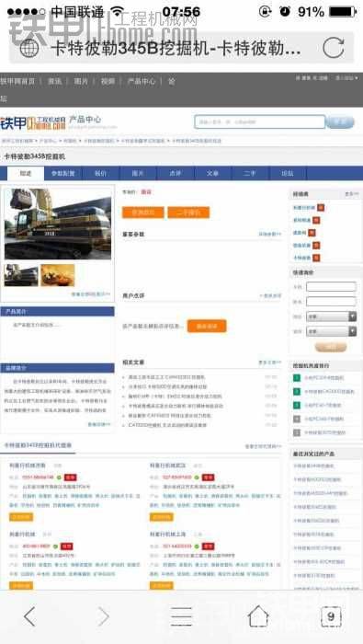
Task: Switch to the 参数配置 tab
Action: (x=62, y=173)
